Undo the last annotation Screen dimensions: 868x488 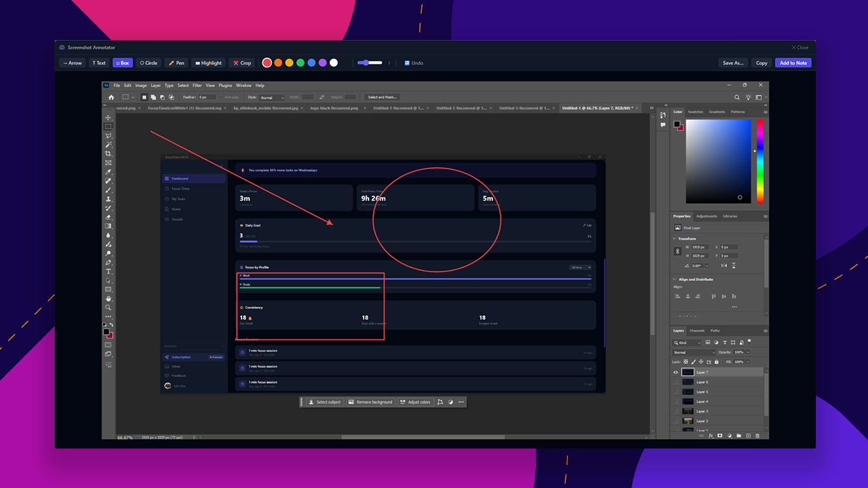[x=414, y=63]
